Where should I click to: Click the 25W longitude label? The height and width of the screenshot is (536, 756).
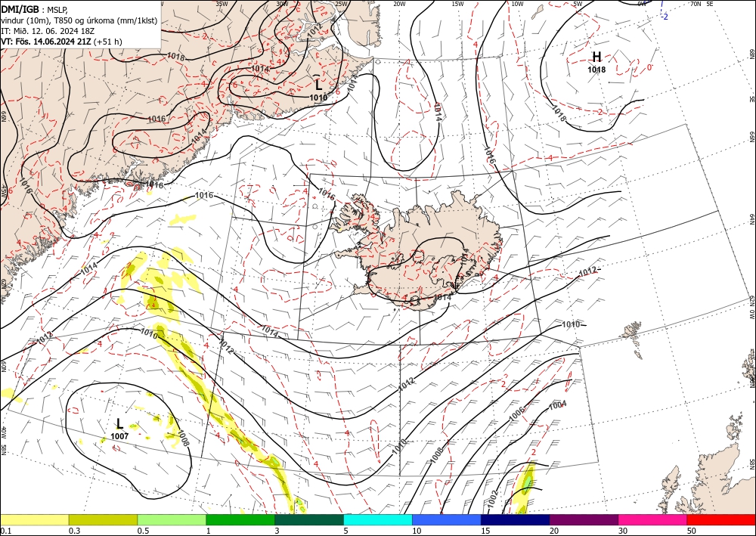coord(342,4)
